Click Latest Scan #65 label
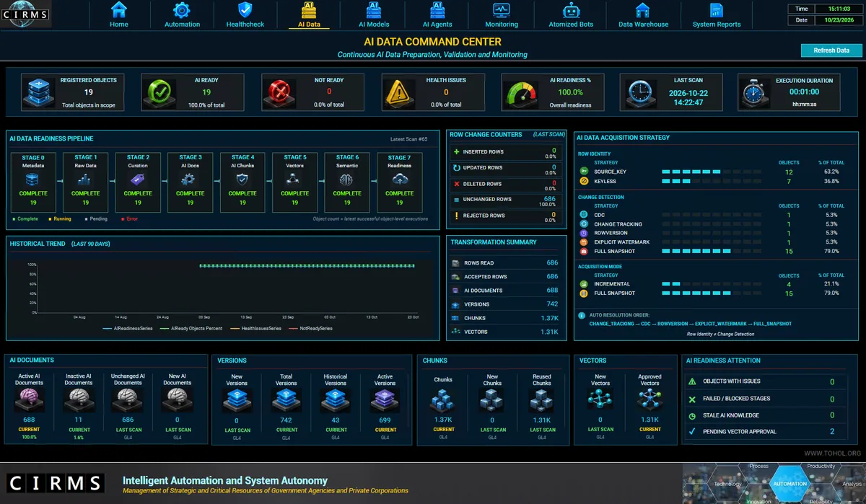866x504 pixels. (408, 139)
